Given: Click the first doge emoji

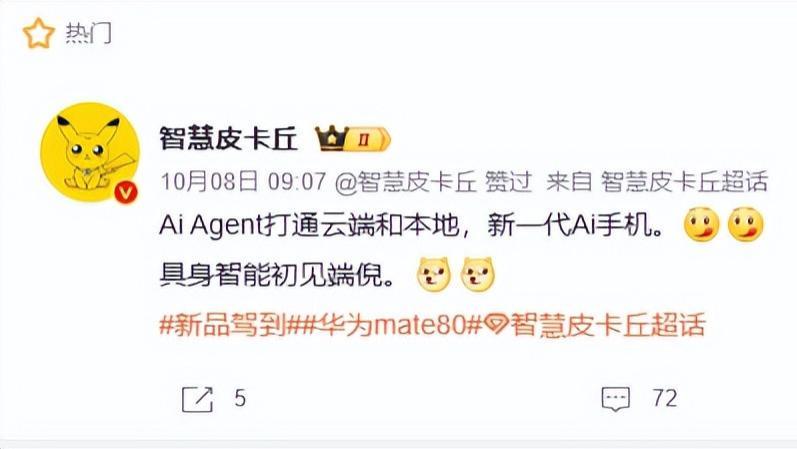Looking at the screenshot, I should coord(434,275).
